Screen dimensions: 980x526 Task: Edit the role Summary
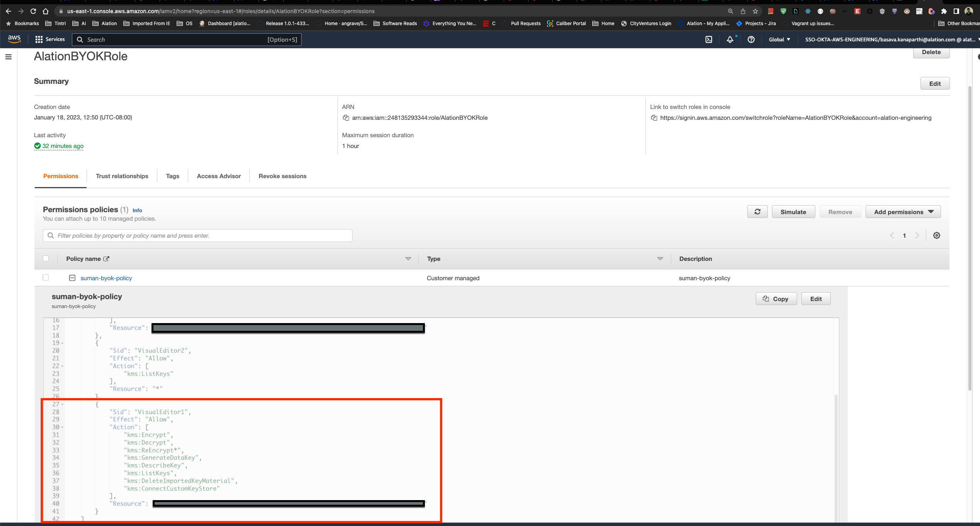[x=935, y=83]
